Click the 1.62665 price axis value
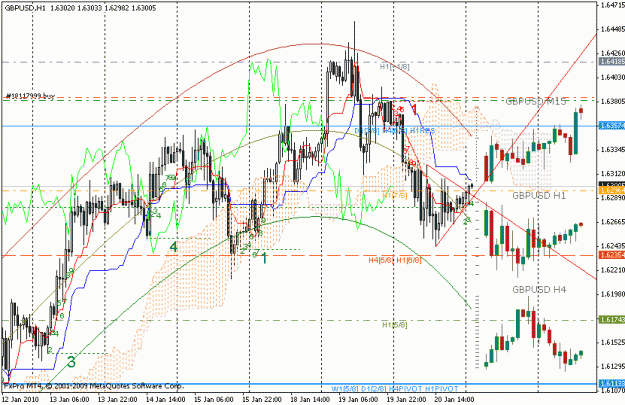The image size is (625, 405). pos(613,222)
